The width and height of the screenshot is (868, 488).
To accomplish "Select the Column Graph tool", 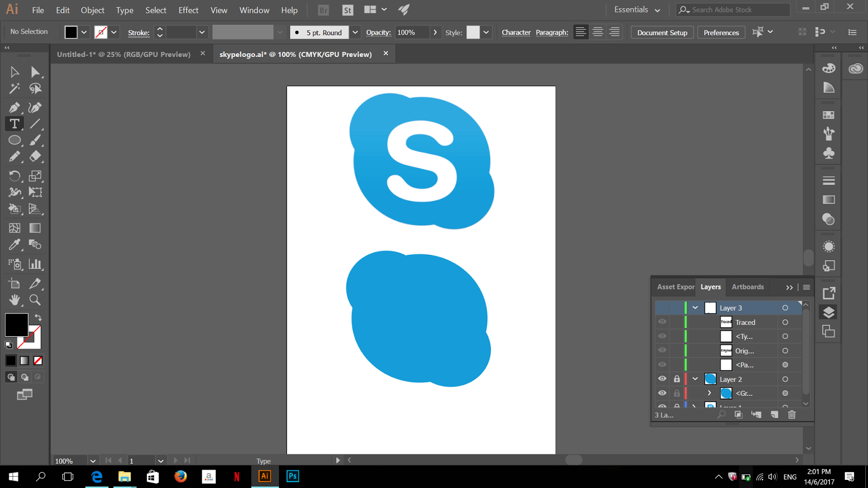I will click(35, 264).
